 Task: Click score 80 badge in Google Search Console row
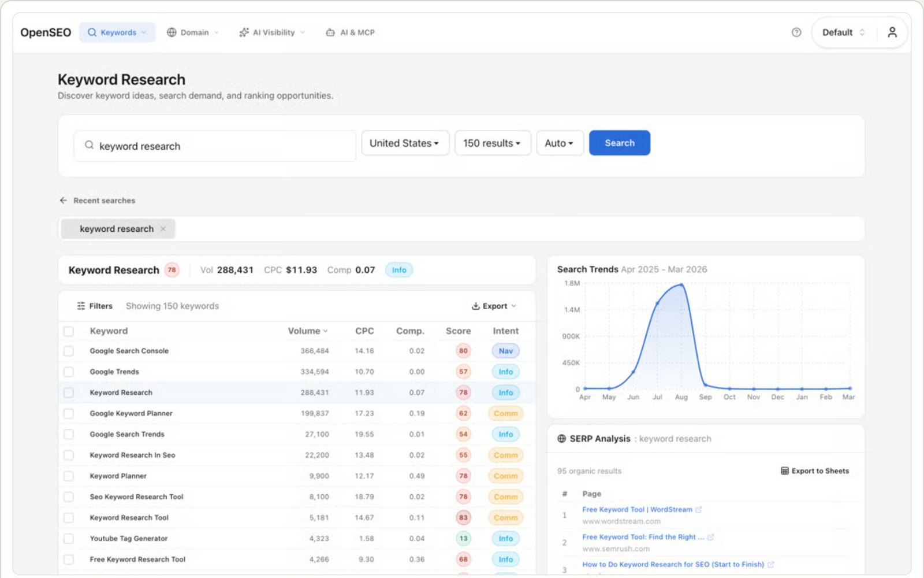[x=463, y=351]
